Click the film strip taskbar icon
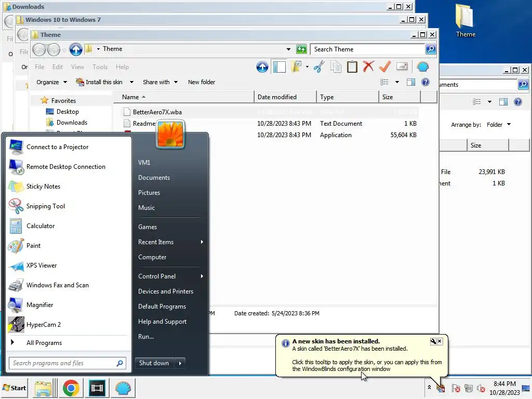The image size is (532, 399). (97, 388)
